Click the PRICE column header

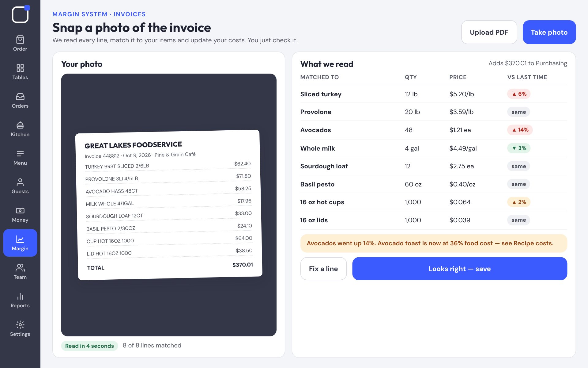[458, 77]
